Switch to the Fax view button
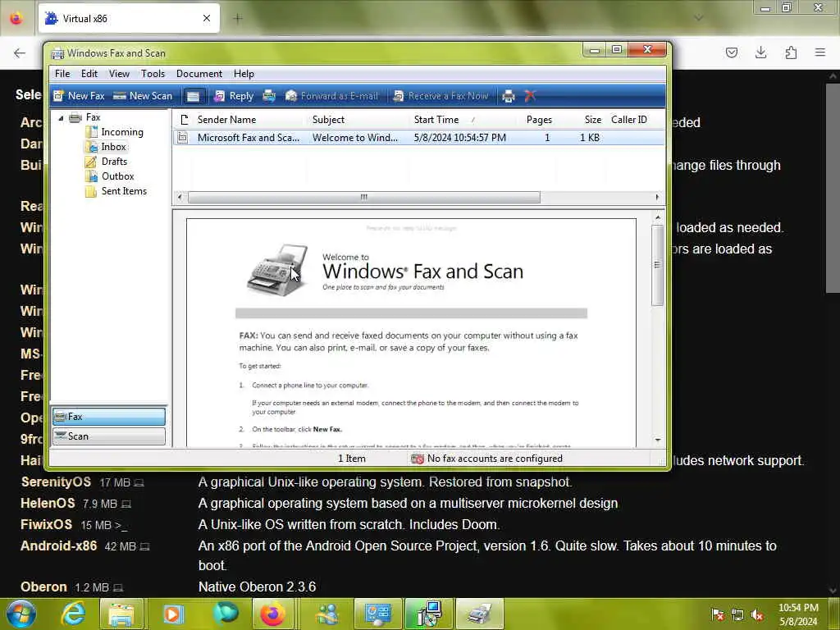The width and height of the screenshot is (840, 630). (109, 417)
